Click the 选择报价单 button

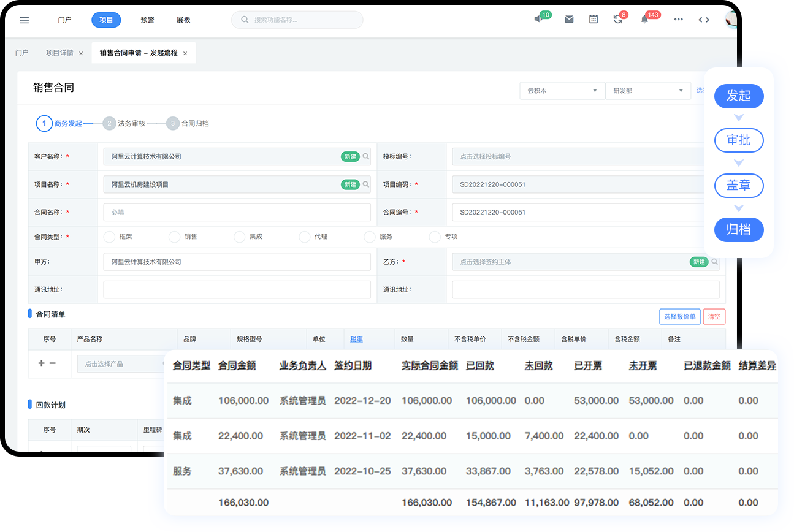679,316
